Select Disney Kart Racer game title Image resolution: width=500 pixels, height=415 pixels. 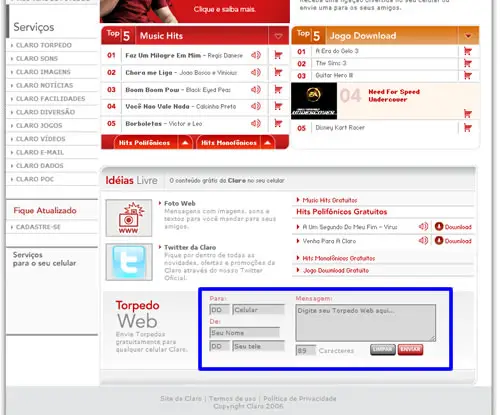pyautogui.click(x=340, y=128)
